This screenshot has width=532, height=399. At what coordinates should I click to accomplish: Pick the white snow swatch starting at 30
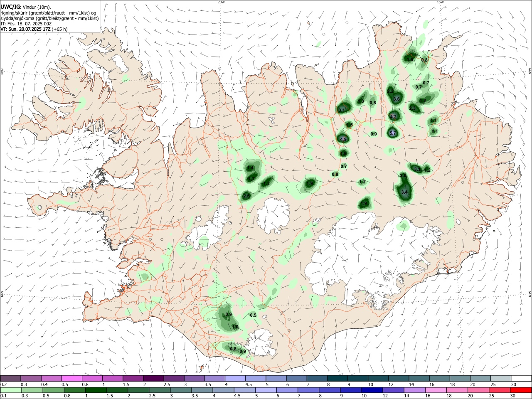[521, 379]
